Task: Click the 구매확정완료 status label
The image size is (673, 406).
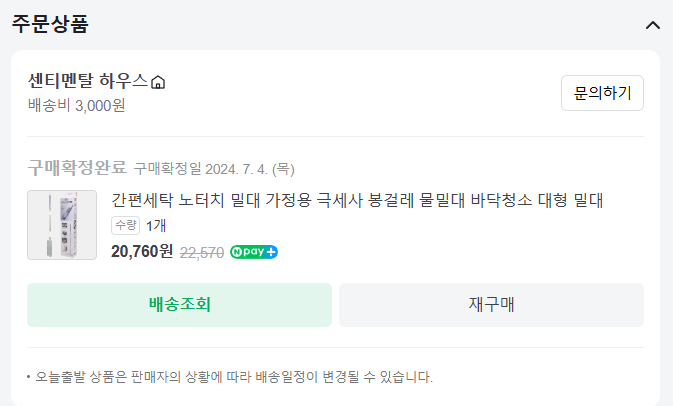Action: click(x=77, y=167)
